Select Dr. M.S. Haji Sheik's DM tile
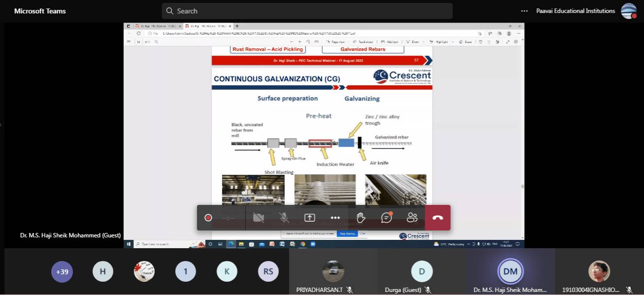The image size is (644, 295). pyautogui.click(x=510, y=271)
